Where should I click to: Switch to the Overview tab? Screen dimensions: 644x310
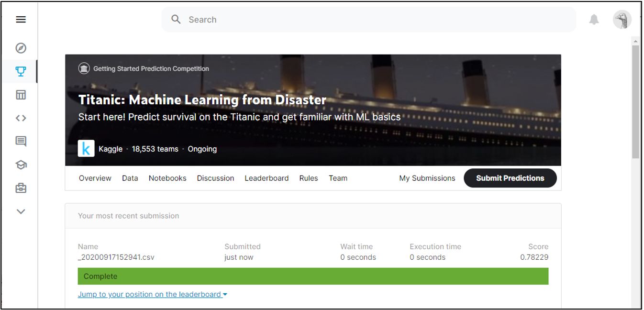tap(95, 178)
